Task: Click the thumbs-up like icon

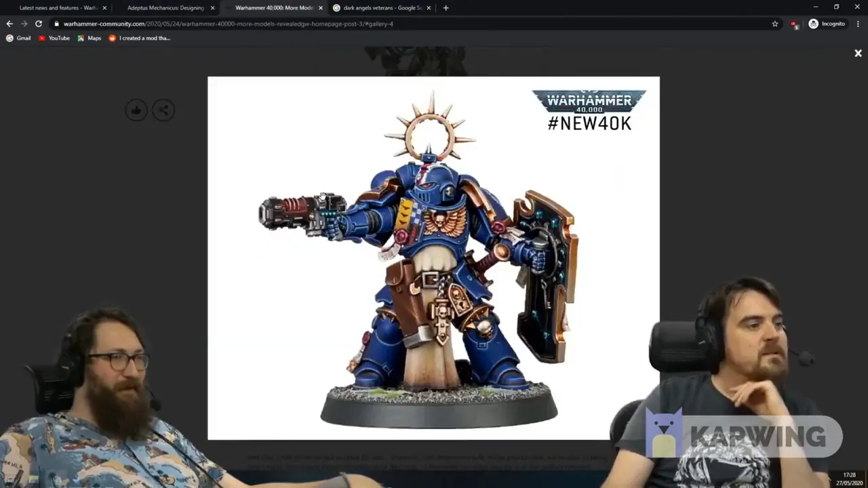Action: click(136, 110)
